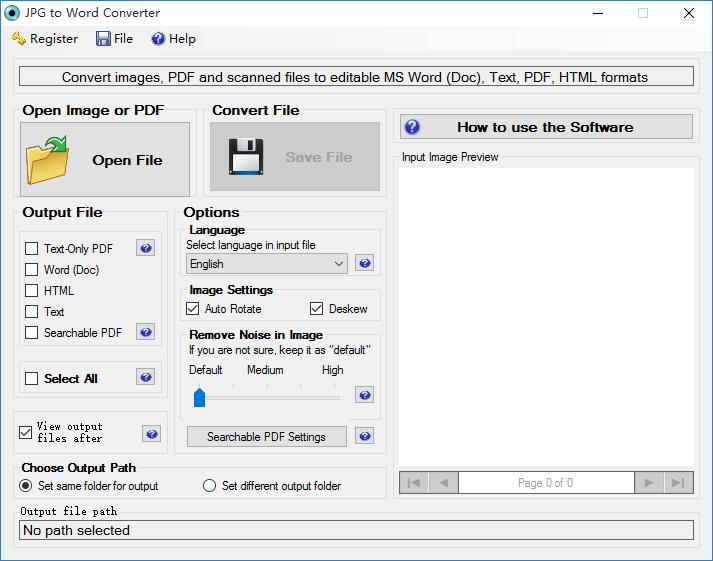Screen dimensions: 713x561
Task: Tick the Select All checkbox
Action: coord(31,378)
